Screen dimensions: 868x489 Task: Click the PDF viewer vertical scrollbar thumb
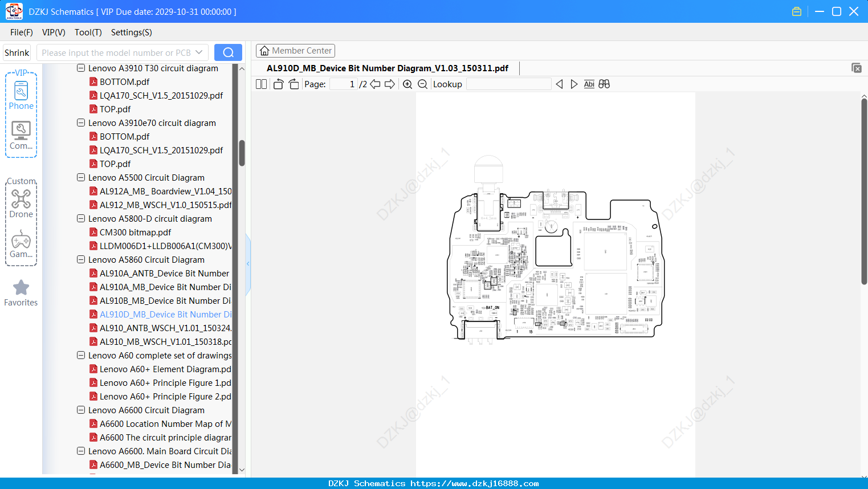pos(864,191)
